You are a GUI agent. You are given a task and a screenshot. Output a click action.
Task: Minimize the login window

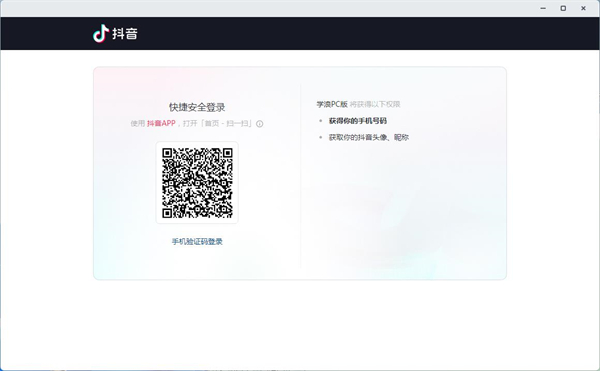(x=543, y=8)
